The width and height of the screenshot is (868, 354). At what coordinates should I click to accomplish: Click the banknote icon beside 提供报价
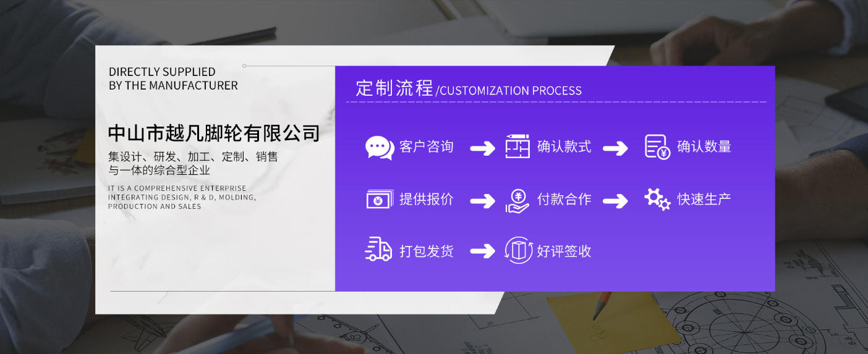point(380,199)
